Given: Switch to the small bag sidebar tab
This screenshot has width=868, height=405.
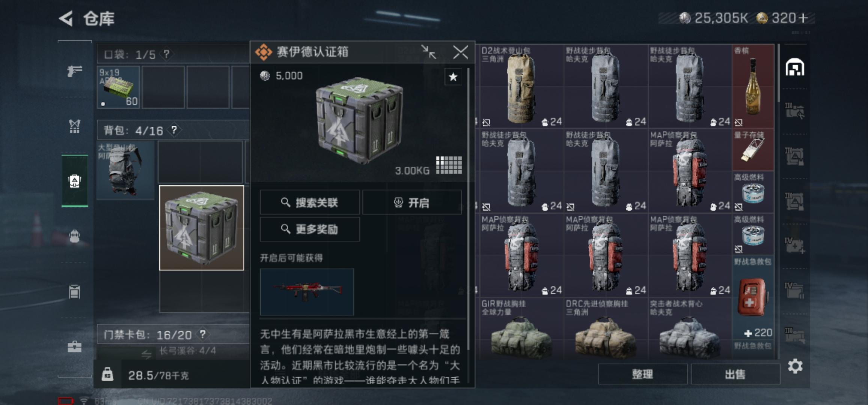Looking at the screenshot, I should pyautogui.click(x=74, y=236).
